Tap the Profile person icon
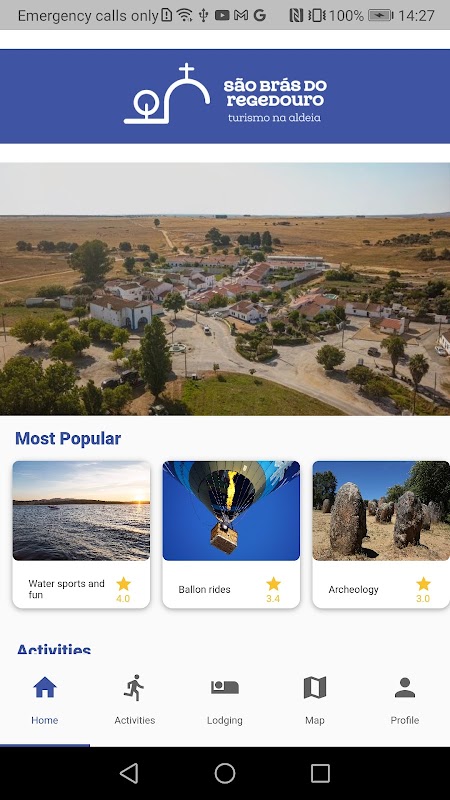Viewport: 450px width, 800px height. coord(405,688)
